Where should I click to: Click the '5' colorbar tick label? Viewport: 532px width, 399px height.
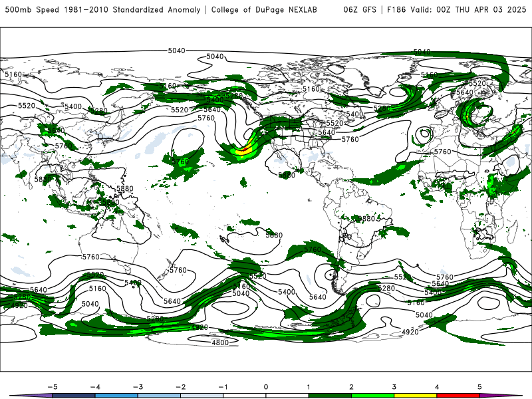pyautogui.click(x=479, y=387)
